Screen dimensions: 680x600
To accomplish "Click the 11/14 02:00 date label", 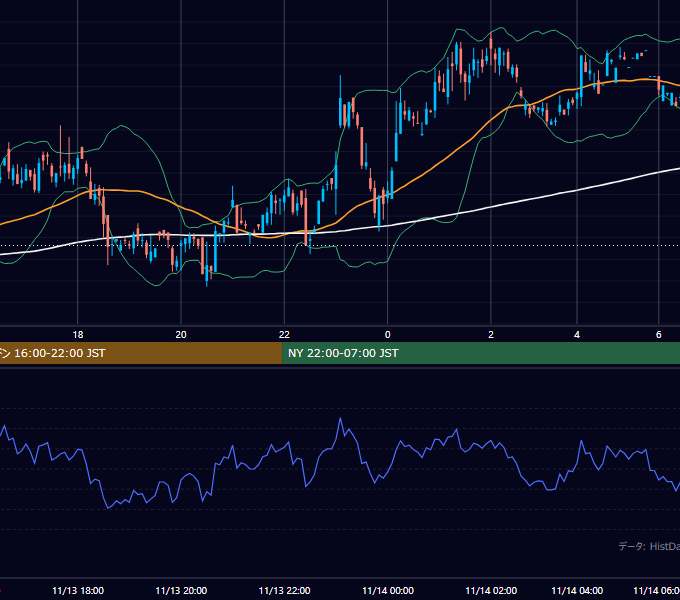I will (x=491, y=590).
